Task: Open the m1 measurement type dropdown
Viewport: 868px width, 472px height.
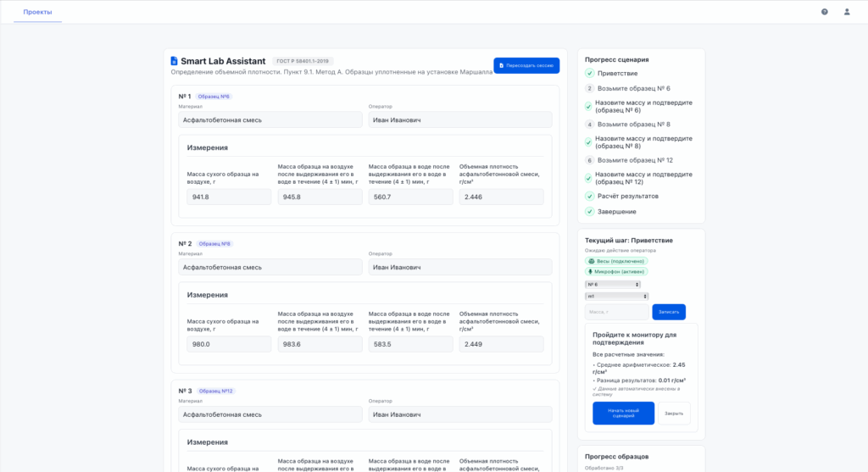Action: click(x=617, y=297)
